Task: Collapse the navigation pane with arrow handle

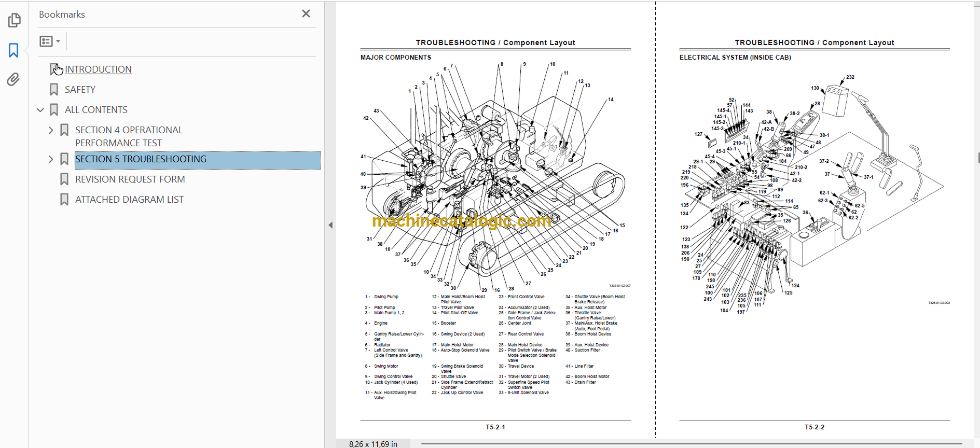Action: (x=330, y=225)
